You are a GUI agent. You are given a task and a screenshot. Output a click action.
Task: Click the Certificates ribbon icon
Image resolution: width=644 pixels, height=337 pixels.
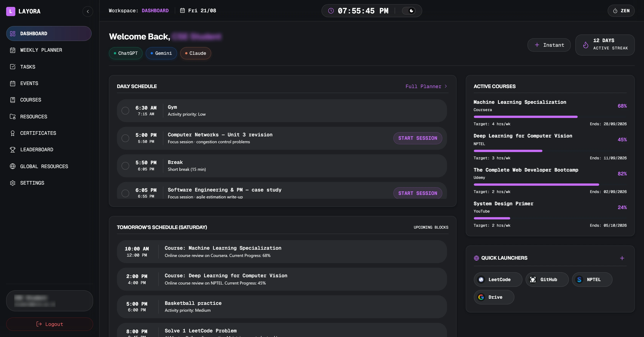12,133
